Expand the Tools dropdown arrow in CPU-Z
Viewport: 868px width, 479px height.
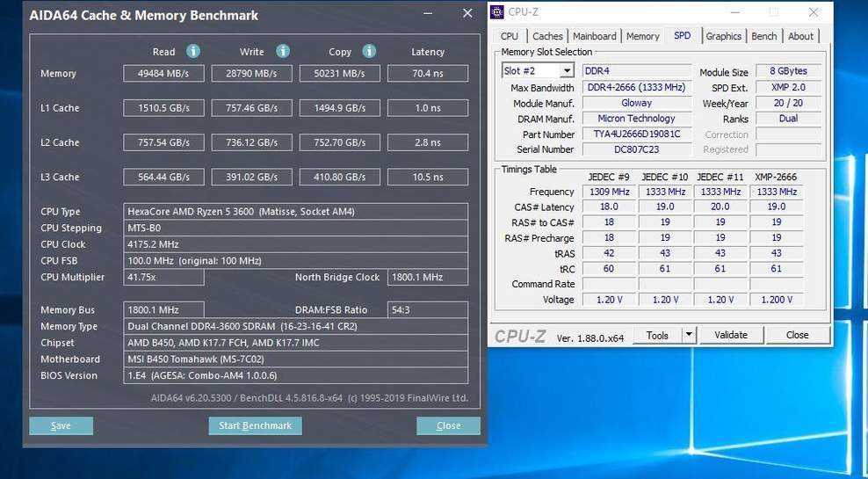point(690,335)
